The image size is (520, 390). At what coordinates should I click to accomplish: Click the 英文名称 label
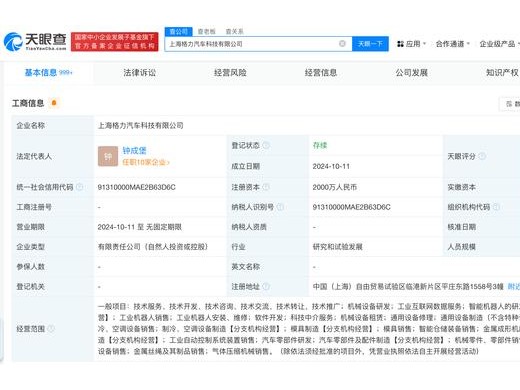pyautogui.click(x=245, y=267)
